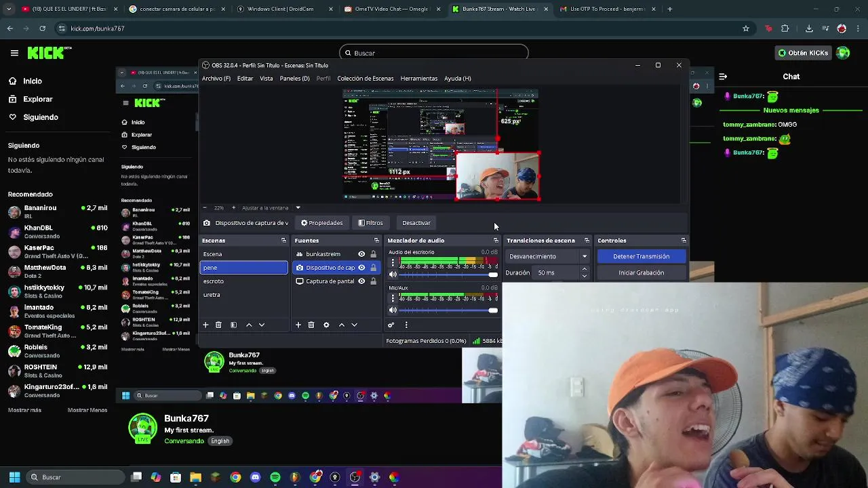Open scene filters icon in Escenas panel
Image resolution: width=868 pixels, height=488 pixels.
tap(233, 325)
